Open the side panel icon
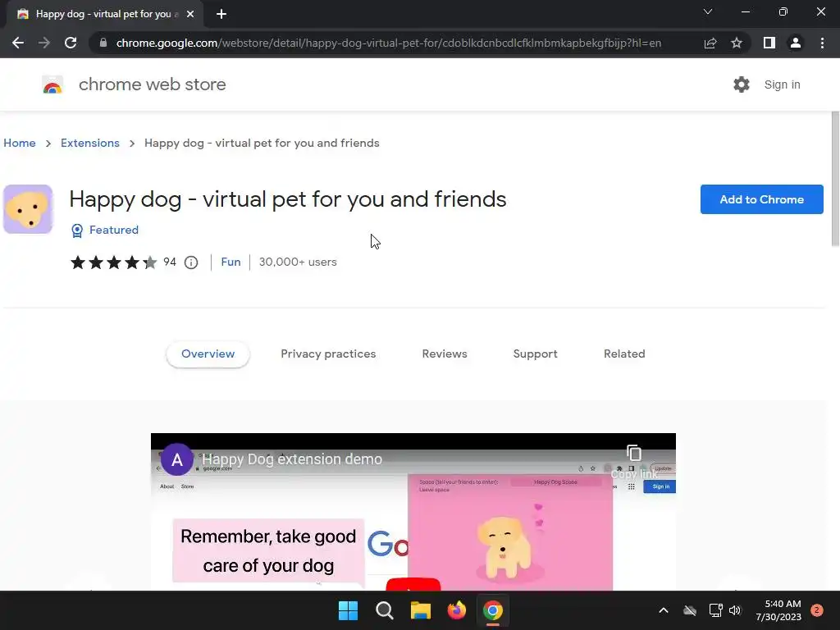The image size is (840, 630). tap(769, 43)
